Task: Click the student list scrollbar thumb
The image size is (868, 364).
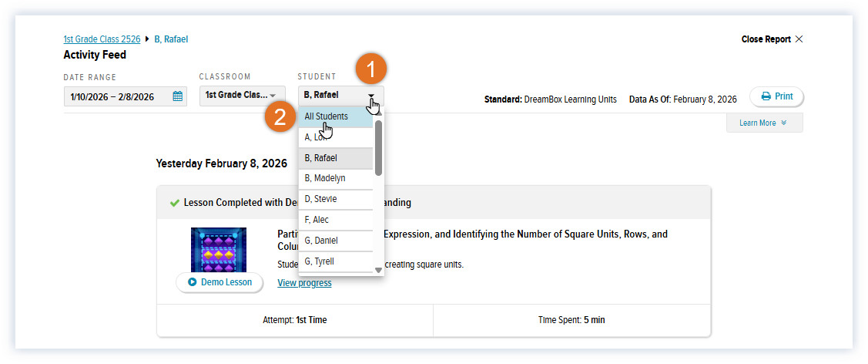Action: tap(379, 147)
